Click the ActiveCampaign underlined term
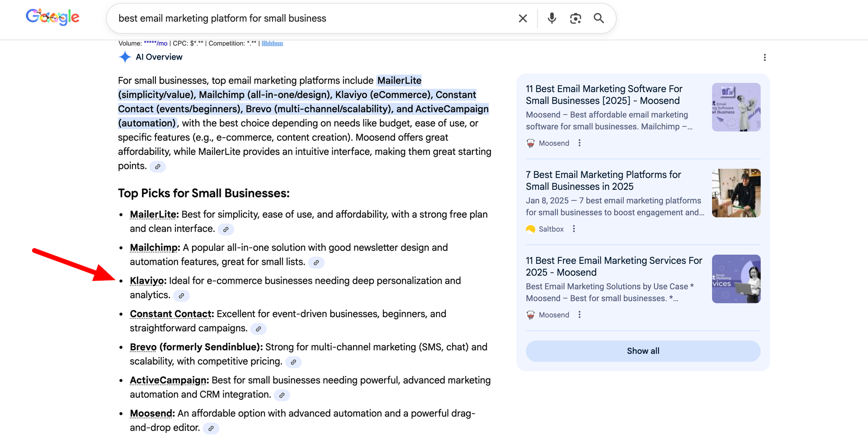 point(168,380)
